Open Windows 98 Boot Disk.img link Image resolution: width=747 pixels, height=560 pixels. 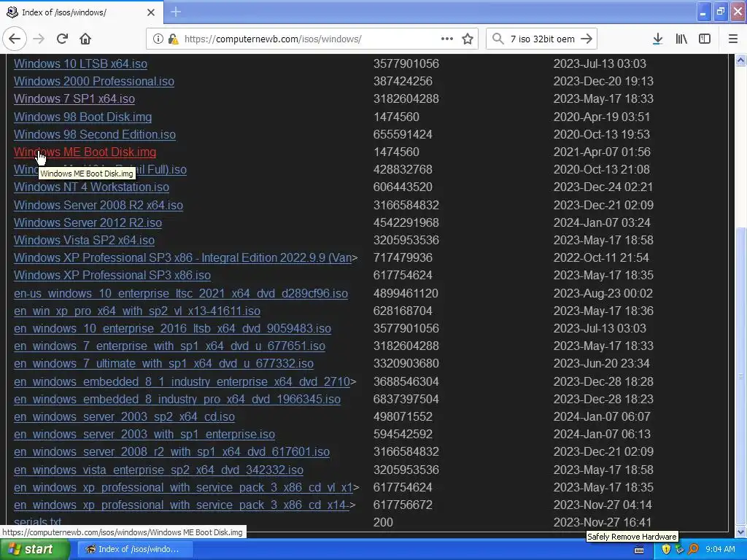[x=83, y=117]
